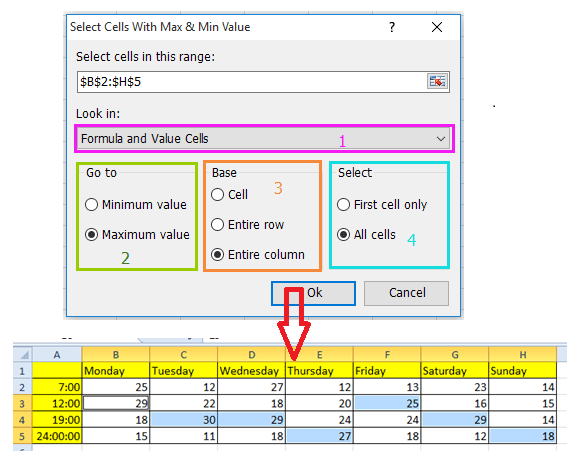Select First cell only option
The width and height of the screenshot is (572, 454).
tap(343, 205)
